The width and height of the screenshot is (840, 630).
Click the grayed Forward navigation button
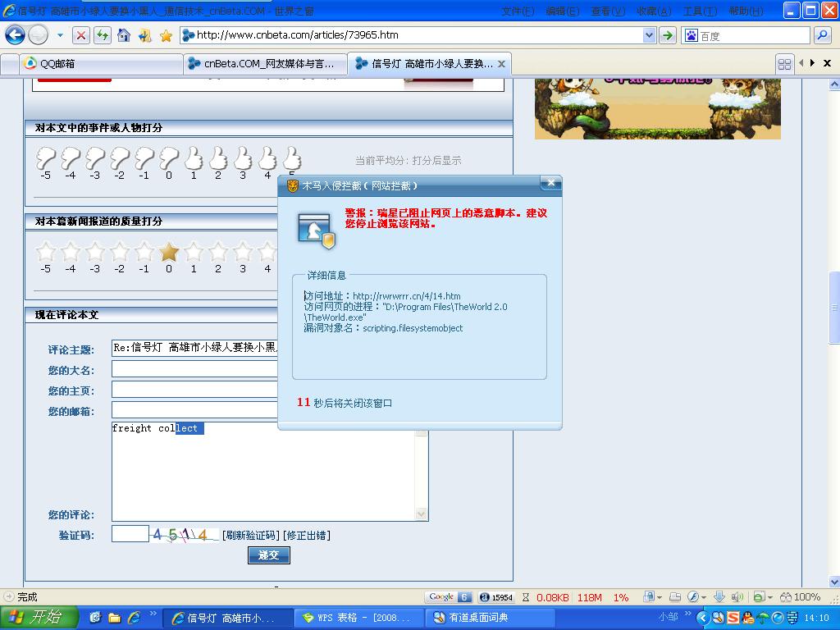coord(38,35)
